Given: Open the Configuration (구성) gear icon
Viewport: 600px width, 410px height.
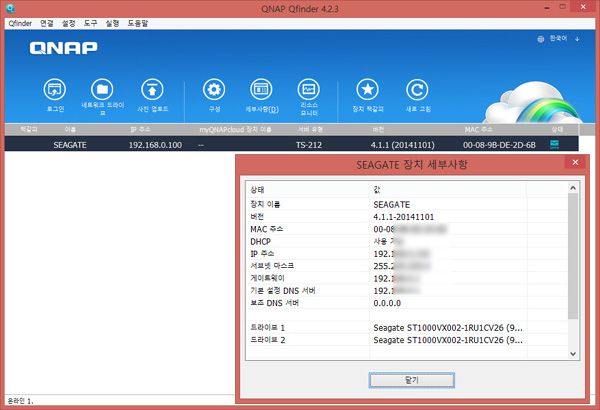Looking at the screenshot, I should 213,89.
